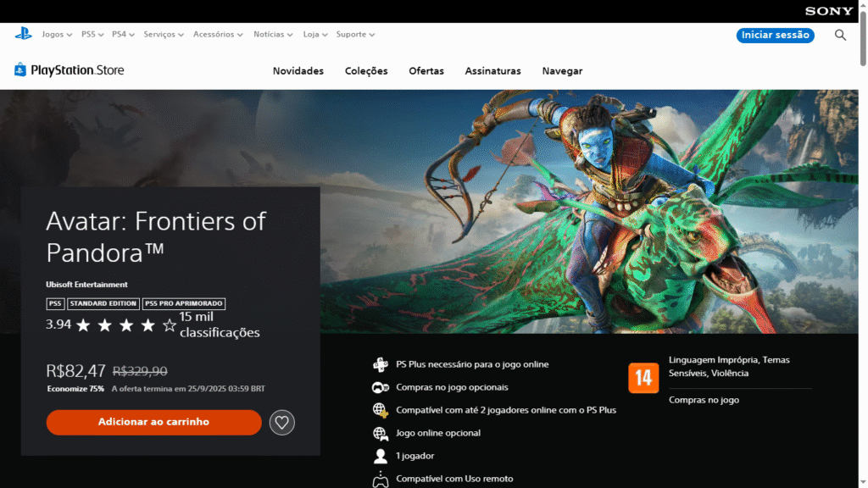
Task: Open the Coleções store tab
Action: click(366, 71)
